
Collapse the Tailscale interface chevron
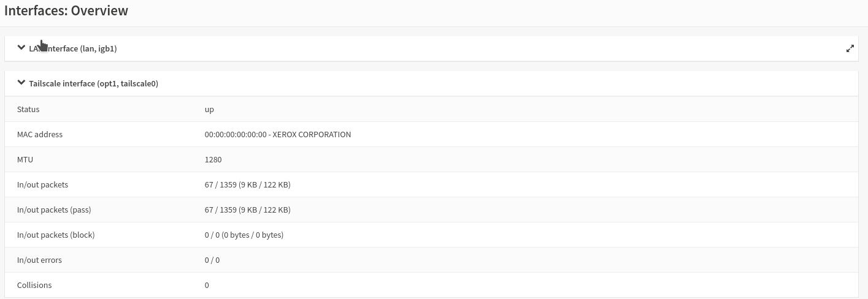[22, 83]
